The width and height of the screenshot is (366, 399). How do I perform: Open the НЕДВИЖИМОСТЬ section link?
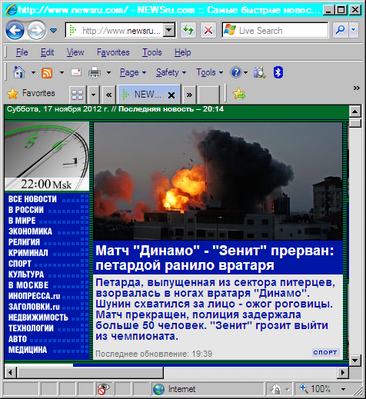(x=38, y=317)
